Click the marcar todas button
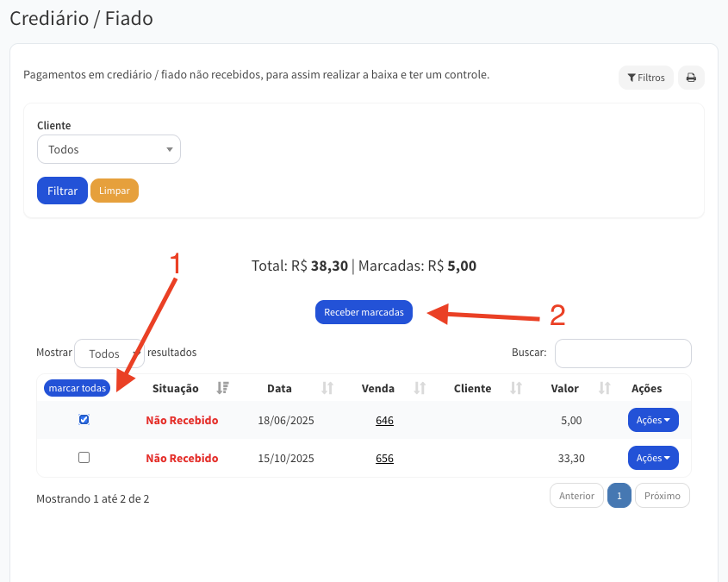728x582 pixels. (78, 388)
